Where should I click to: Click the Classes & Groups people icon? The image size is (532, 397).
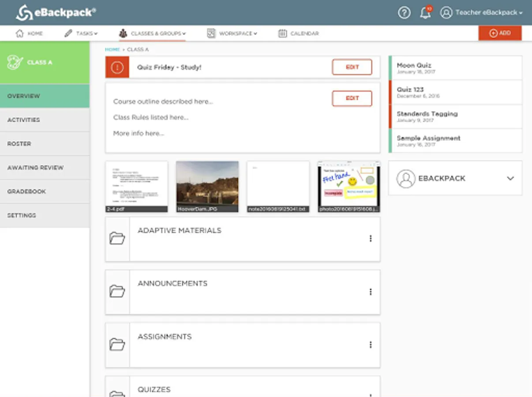(x=123, y=34)
